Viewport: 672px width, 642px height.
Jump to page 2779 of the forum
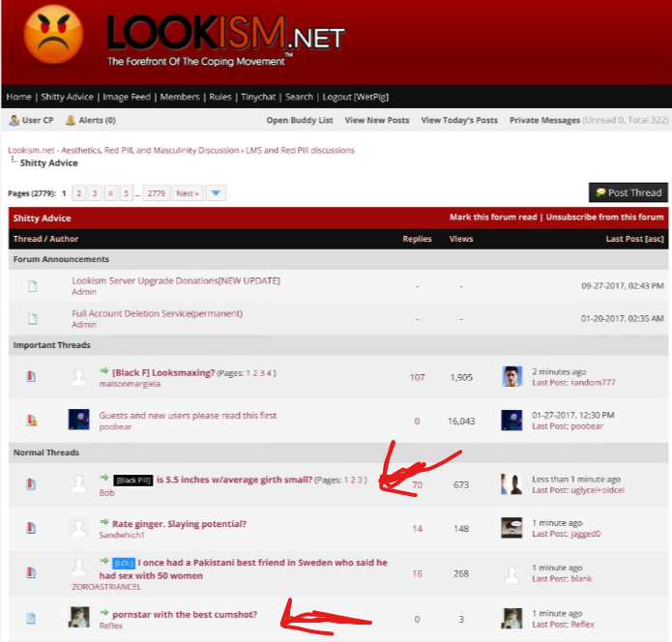157,193
